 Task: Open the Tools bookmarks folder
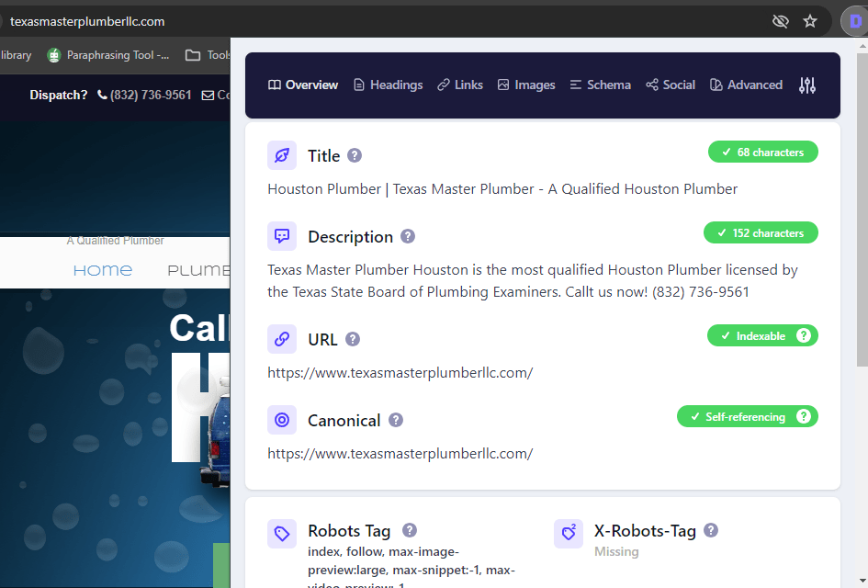pos(212,54)
